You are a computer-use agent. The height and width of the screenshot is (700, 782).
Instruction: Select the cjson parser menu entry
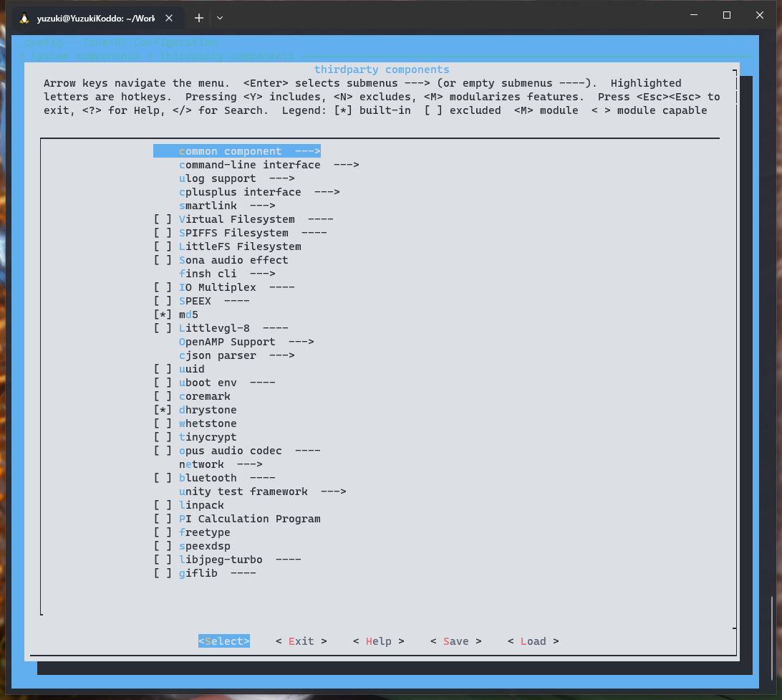(236, 355)
